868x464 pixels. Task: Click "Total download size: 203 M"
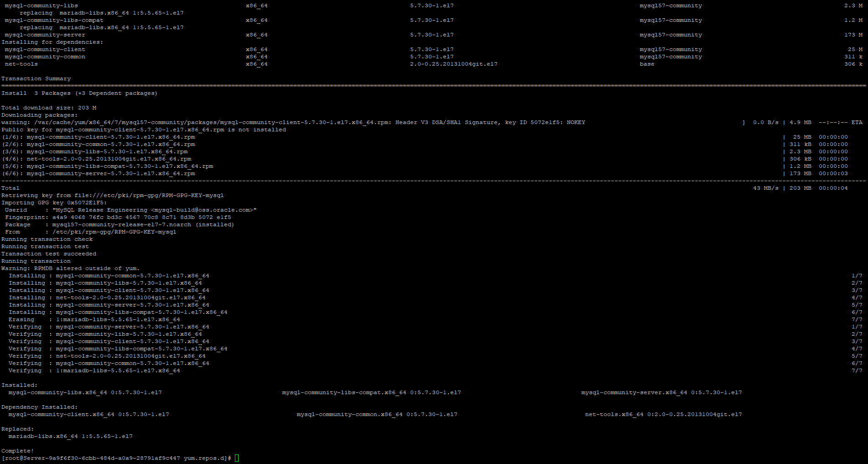(x=49, y=108)
